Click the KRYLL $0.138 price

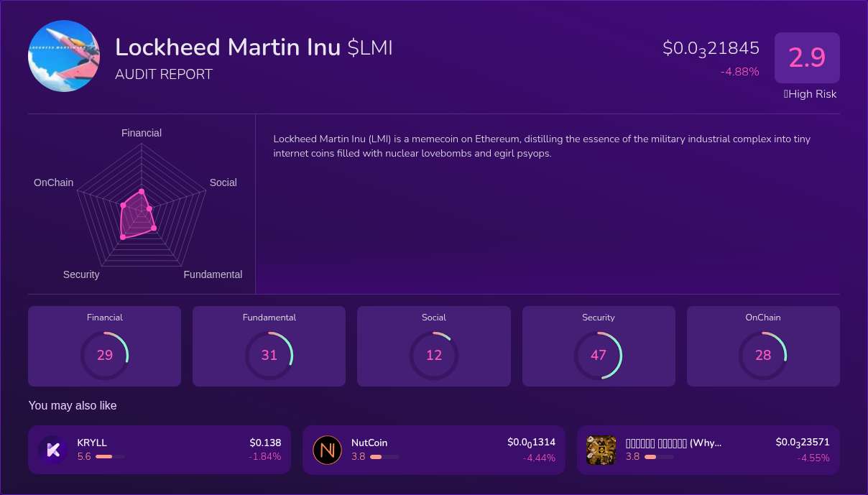265,443
